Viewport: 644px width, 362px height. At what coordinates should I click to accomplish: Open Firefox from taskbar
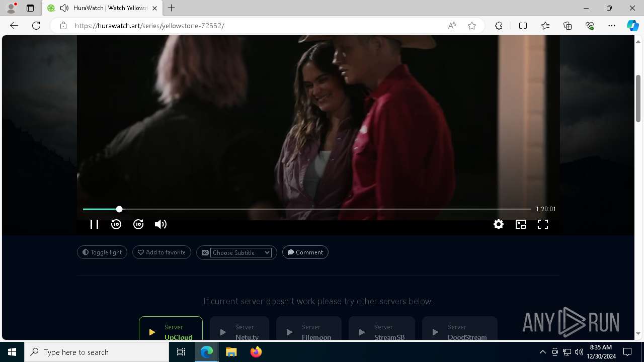point(256,352)
